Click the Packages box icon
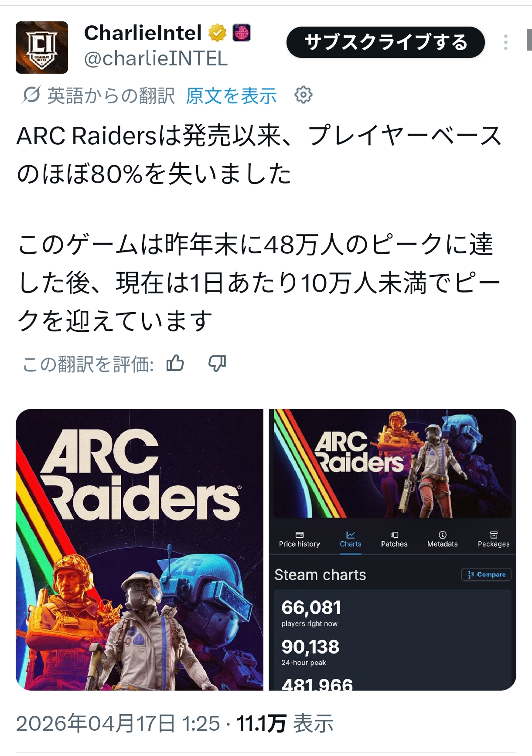532x756 pixels. 494,535
